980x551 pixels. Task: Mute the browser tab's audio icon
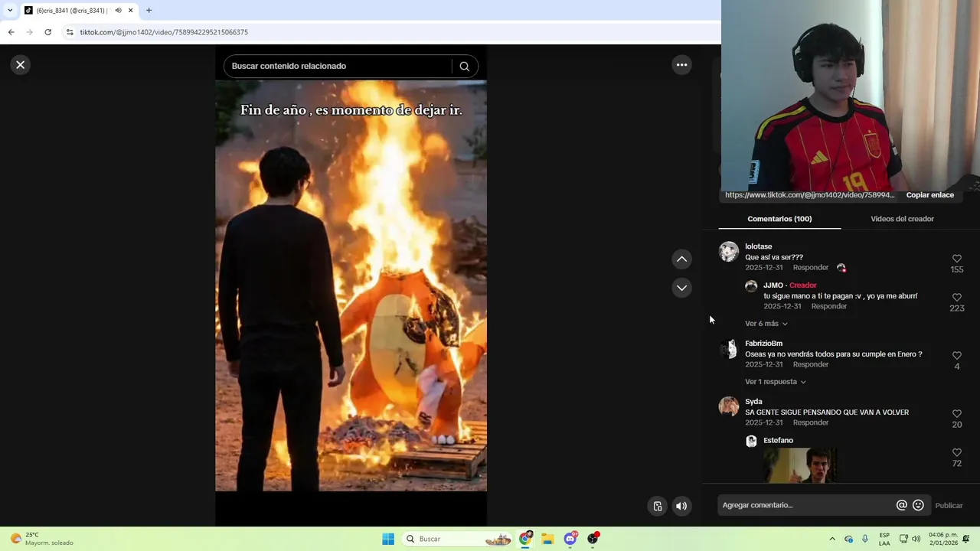point(118,11)
